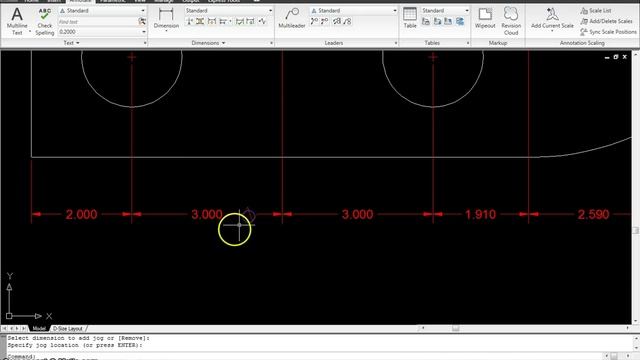
Task: Open the Dimension flyout arrow
Action: (166, 31)
